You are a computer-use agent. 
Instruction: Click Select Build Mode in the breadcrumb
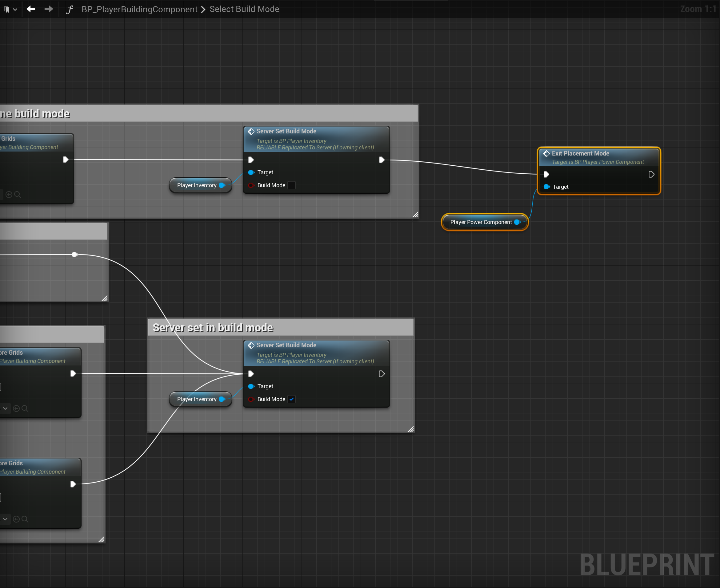244,9
